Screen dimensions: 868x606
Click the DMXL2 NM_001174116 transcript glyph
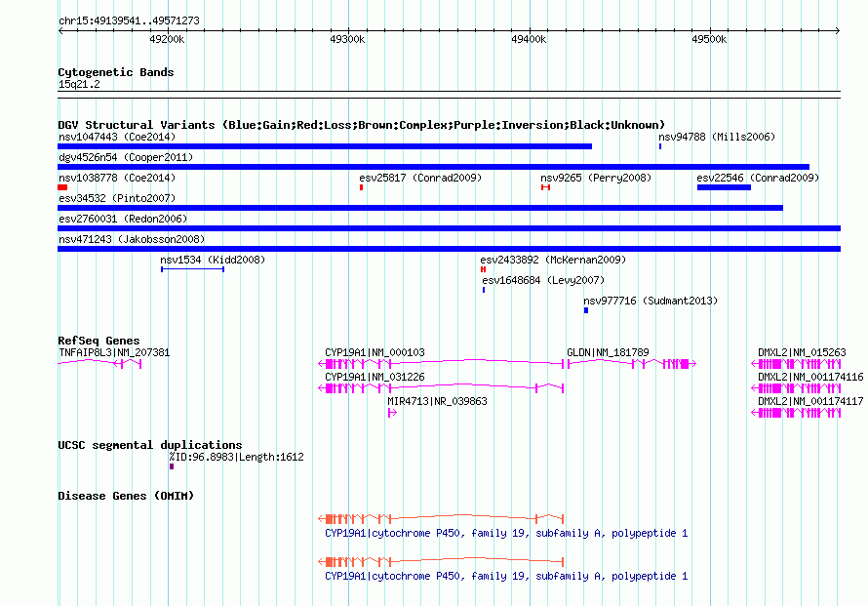[x=796, y=387]
